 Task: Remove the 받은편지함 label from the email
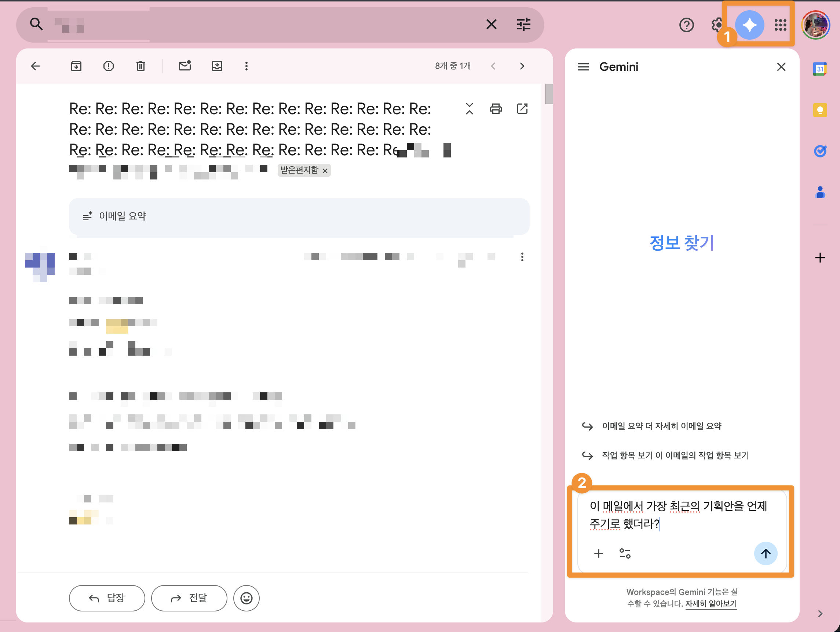point(325,171)
